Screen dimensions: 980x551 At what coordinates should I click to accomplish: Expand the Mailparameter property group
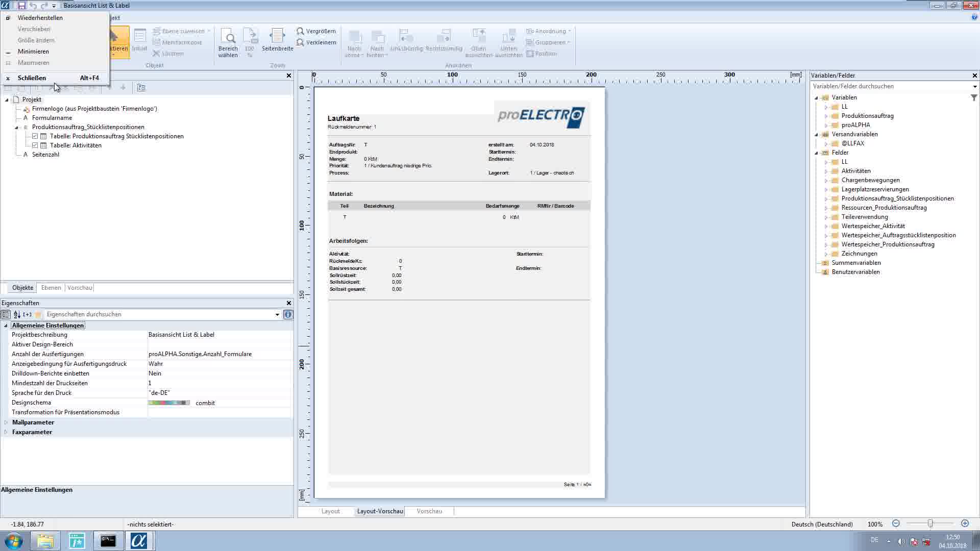tap(6, 422)
